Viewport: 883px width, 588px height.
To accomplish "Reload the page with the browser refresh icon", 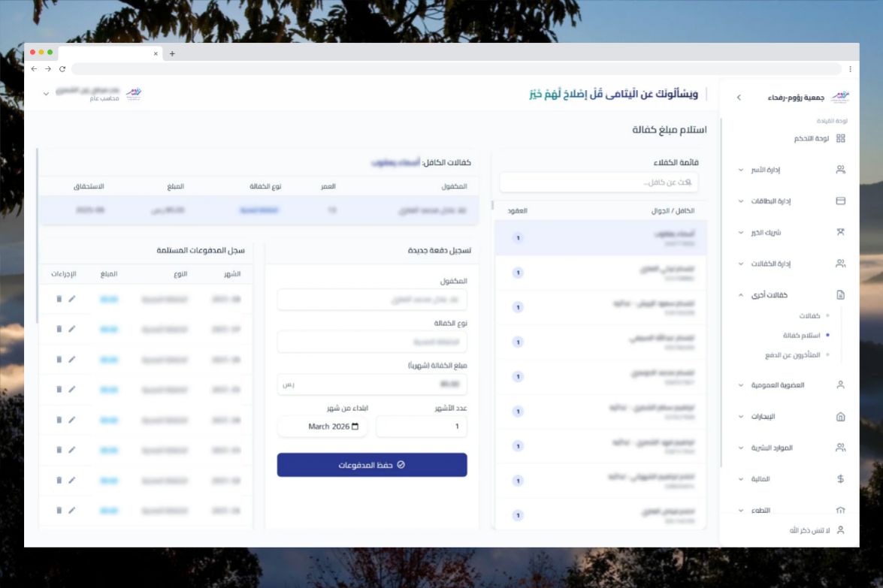I will [x=62, y=68].
